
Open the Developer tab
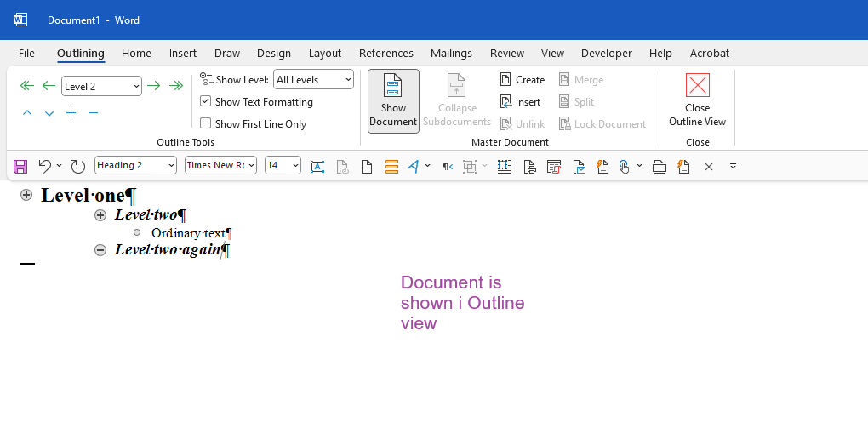[x=606, y=53]
